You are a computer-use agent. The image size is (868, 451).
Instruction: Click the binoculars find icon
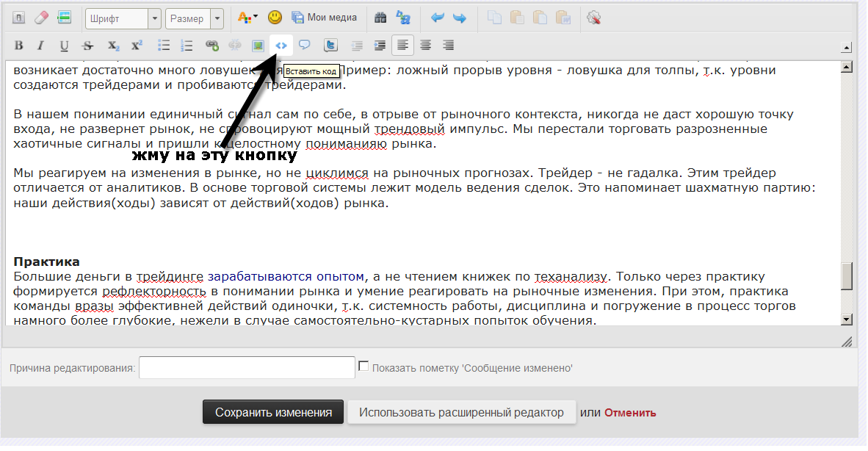[380, 18]
